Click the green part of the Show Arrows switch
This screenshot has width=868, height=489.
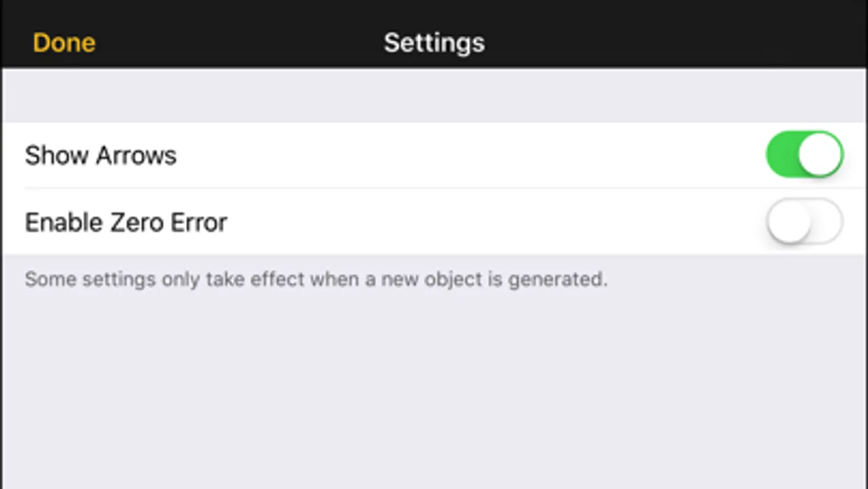(x=782, y=154)
